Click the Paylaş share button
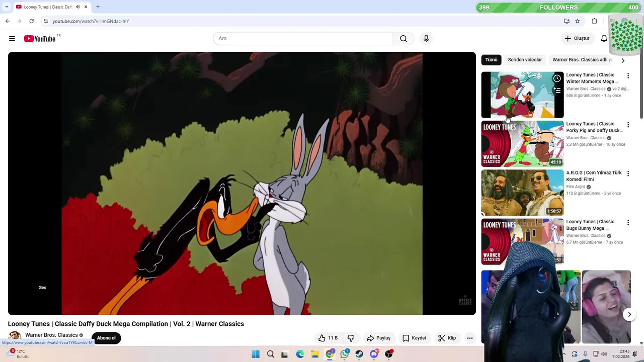Viewport: 644px width, 362px height. click(378, 338)
